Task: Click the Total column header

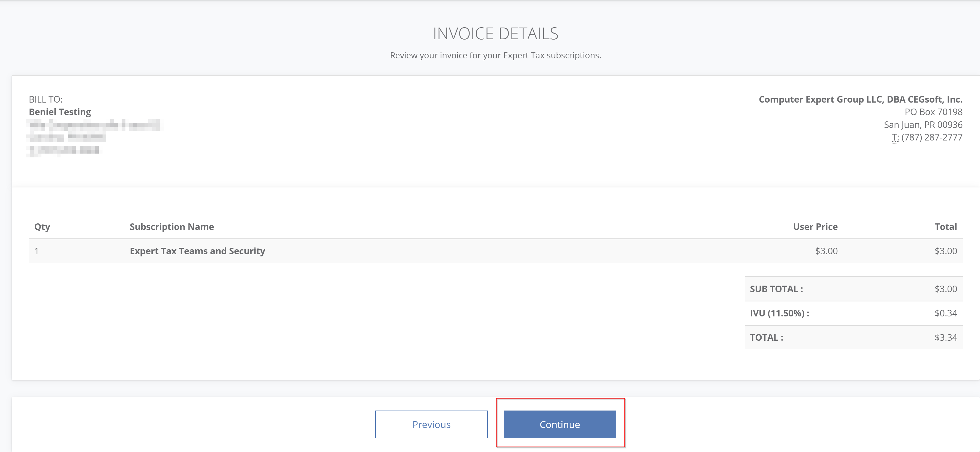Action: 946,227
